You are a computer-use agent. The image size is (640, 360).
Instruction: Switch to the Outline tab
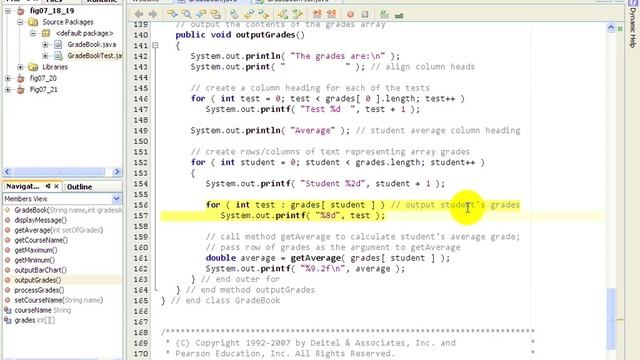pyautogui.click(x=79, y=187)
